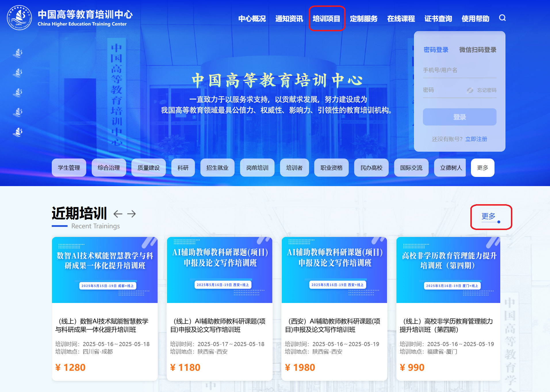
Task: Click training time 2025-05-17～2025-05-18
Action: click(231, 344)
